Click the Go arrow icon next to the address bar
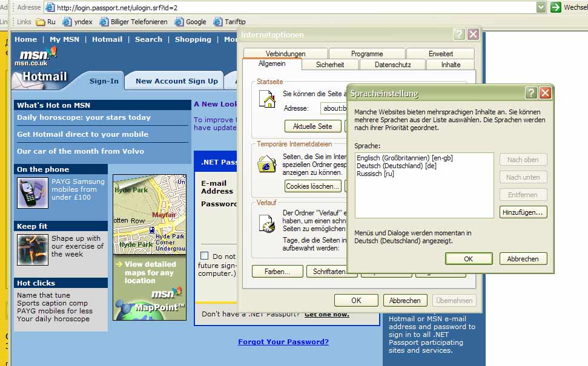The height and width of the screenshot is (366, 588). click(555, 7)
